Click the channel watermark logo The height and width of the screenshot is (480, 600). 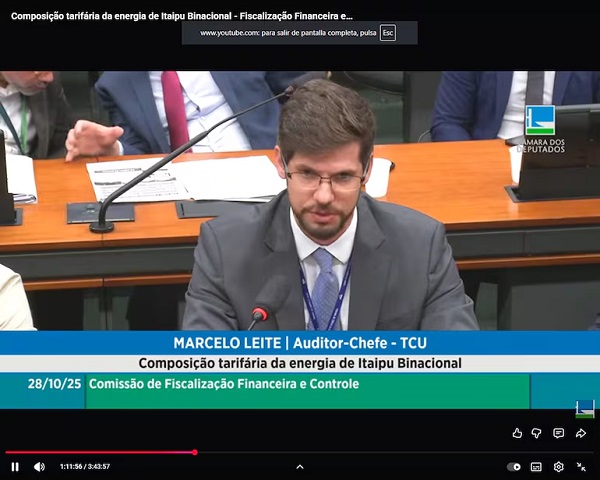(585, 408)
